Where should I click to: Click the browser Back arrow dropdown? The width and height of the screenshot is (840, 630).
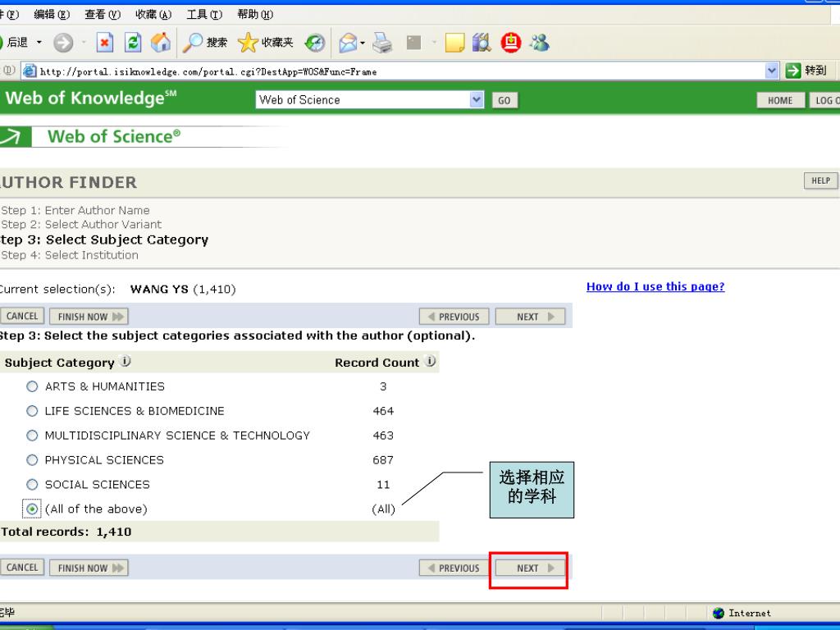pyautogui.click(x=39, y=43)
